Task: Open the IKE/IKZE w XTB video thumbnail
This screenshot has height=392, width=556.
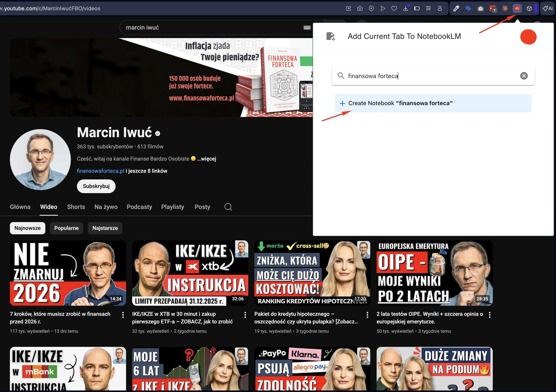Action: 190,273
